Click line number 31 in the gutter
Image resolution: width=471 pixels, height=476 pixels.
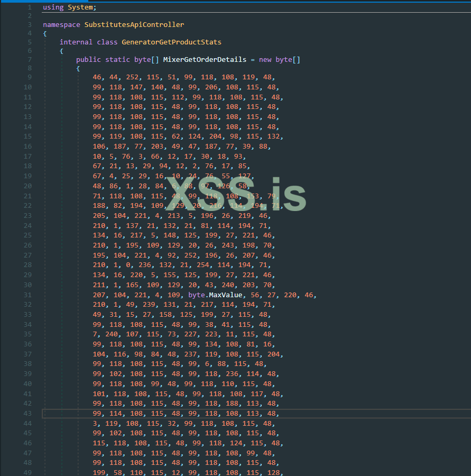tap(27, 295)
